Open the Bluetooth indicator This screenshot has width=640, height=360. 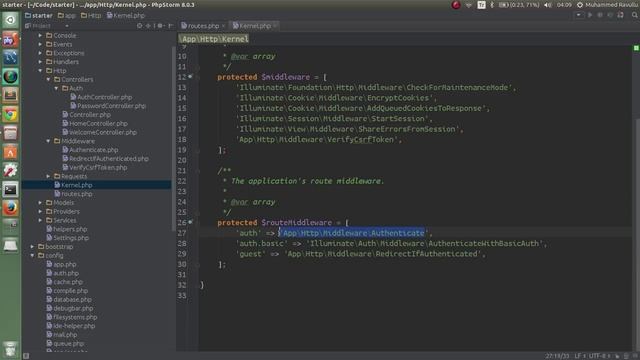point(492,5)
